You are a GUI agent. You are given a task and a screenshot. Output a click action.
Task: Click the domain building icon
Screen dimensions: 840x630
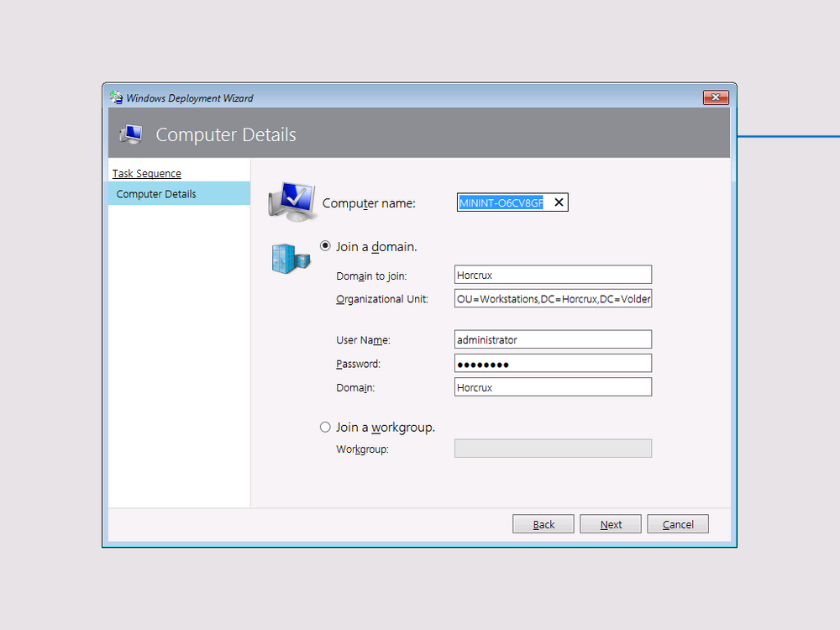291,258
